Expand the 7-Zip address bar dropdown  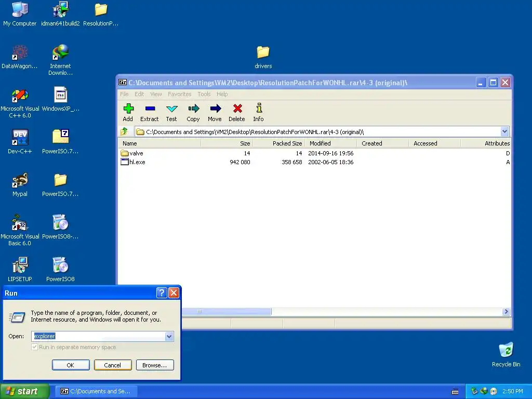coord(504,131)
